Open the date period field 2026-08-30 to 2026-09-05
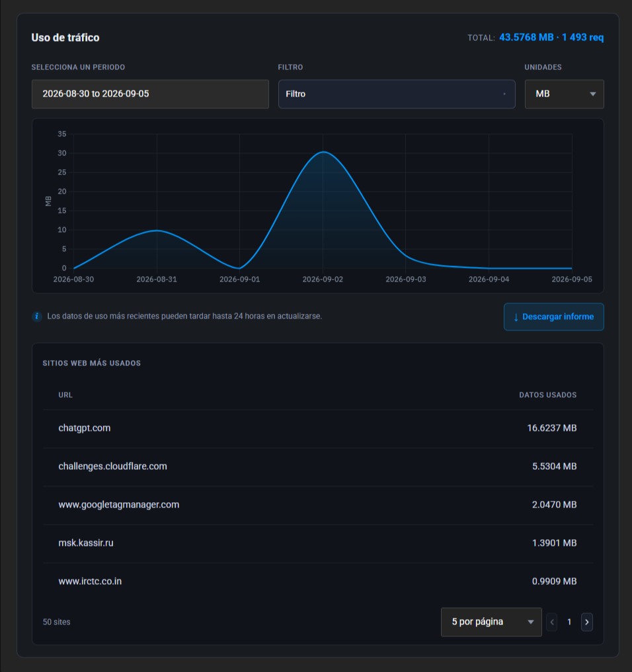The height and width of the screenshot is (672, 632). (x=150, y=94)
